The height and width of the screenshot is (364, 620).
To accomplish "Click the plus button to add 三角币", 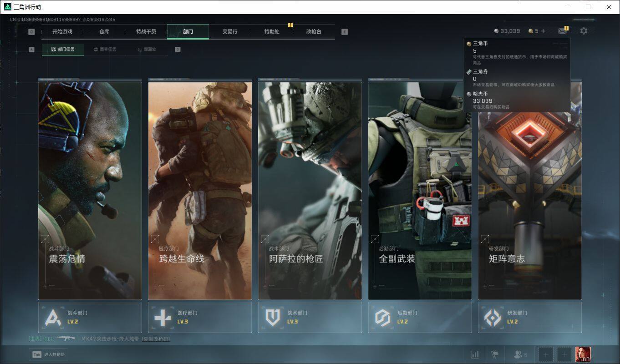I will 543,31.
